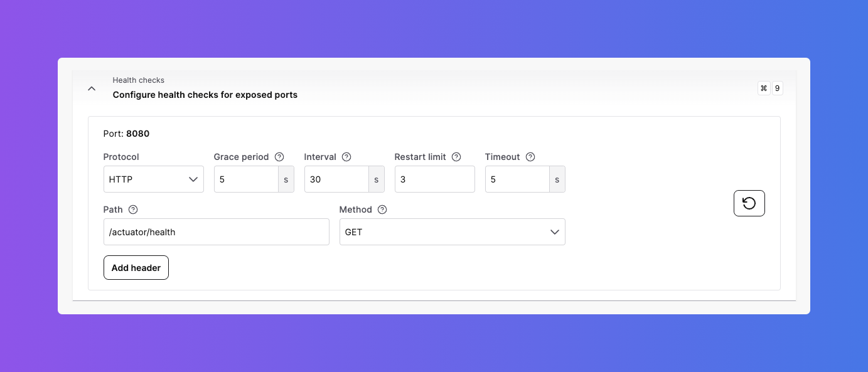The image size is (868, 372).
Task: Click the "Configure health checks for exposed ports" heading
Action: [205, 95]
